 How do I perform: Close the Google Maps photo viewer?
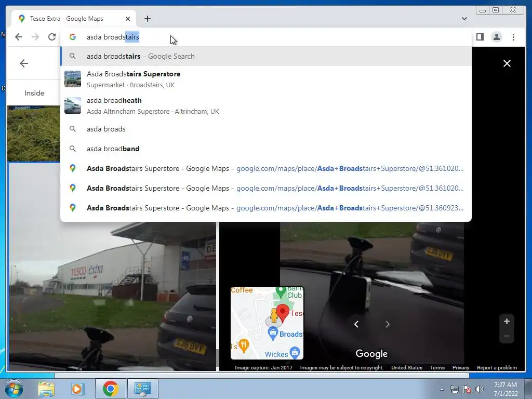point(507,63)
